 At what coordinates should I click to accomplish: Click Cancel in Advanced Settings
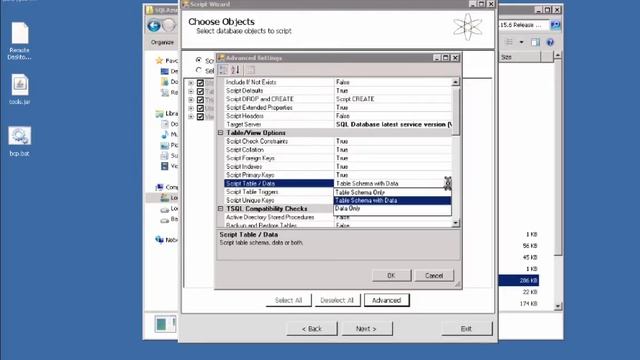[434, 276]
